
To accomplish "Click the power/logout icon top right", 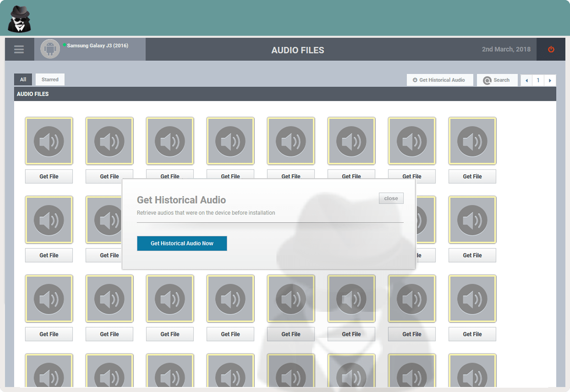I will (x=550, y=49).
